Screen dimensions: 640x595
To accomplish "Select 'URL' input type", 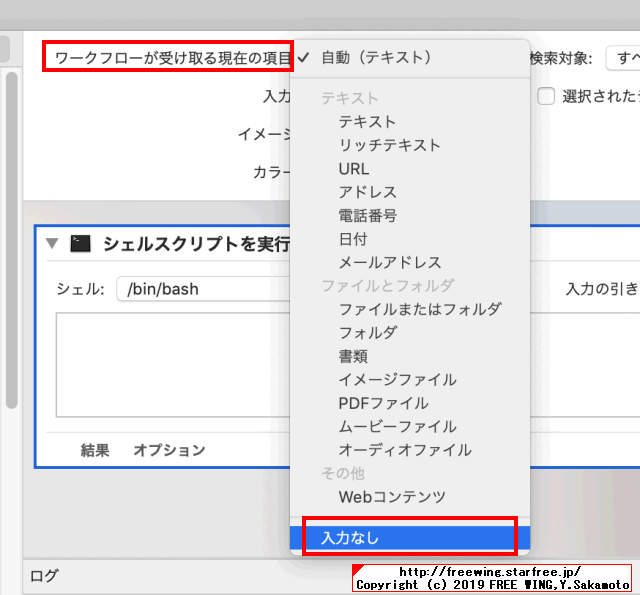I will click(x=410, y=169).
